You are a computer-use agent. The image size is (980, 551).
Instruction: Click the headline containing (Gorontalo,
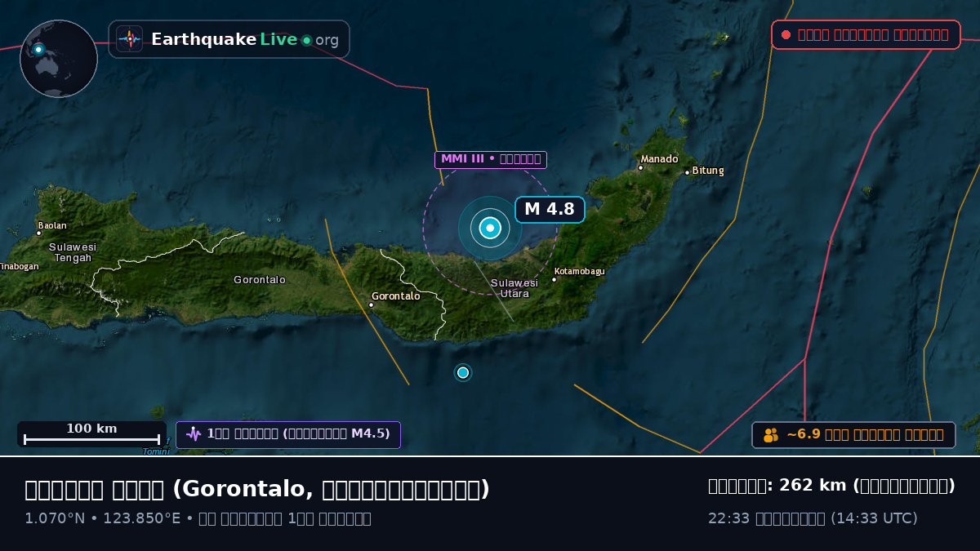click(257, 489)
